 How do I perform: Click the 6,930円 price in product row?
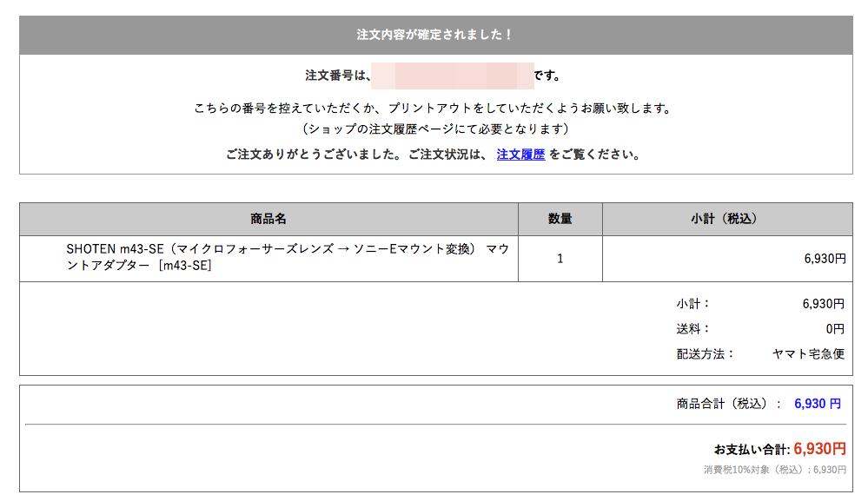pyautogui.click(x=825, y=259)
